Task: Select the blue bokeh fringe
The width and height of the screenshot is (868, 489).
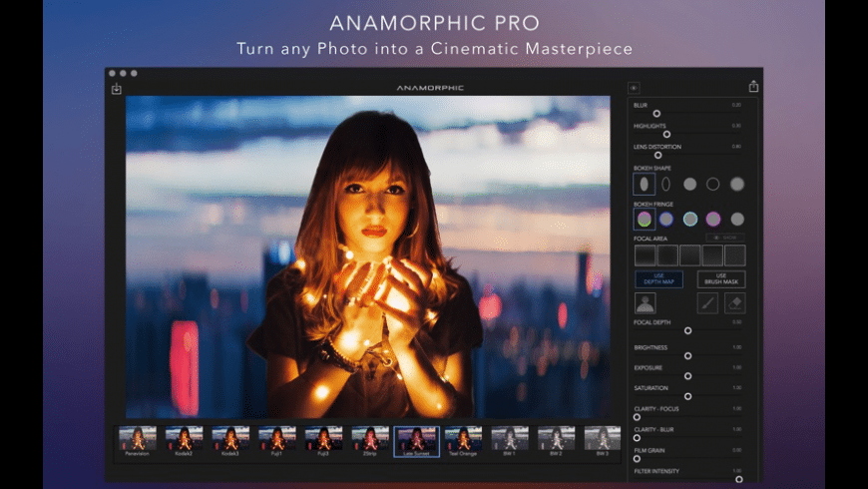Action: tap(665, 220)
